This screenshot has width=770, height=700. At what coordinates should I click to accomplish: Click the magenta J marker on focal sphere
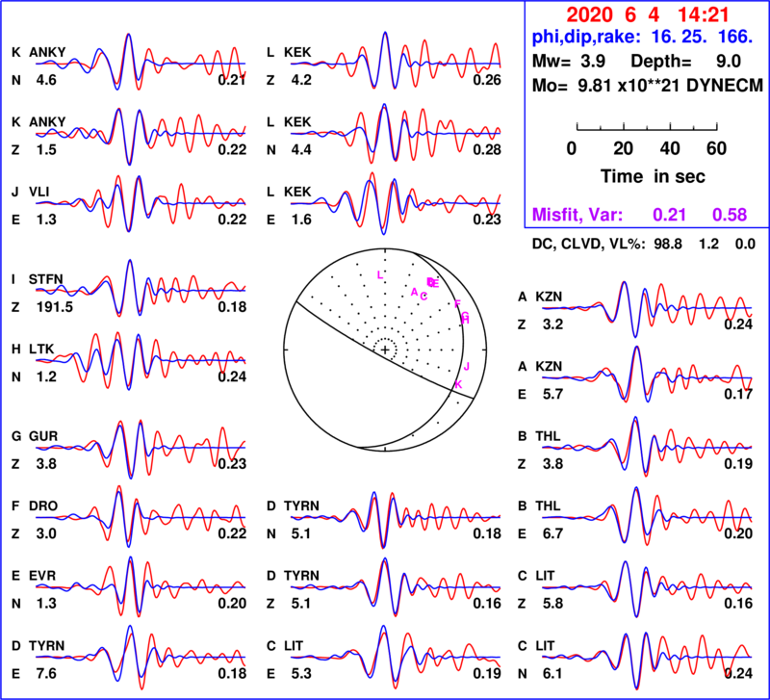click(x=467, y=367)
